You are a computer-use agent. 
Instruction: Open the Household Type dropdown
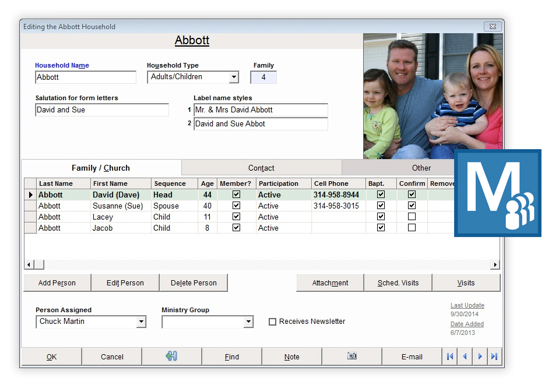pos(235,77)
